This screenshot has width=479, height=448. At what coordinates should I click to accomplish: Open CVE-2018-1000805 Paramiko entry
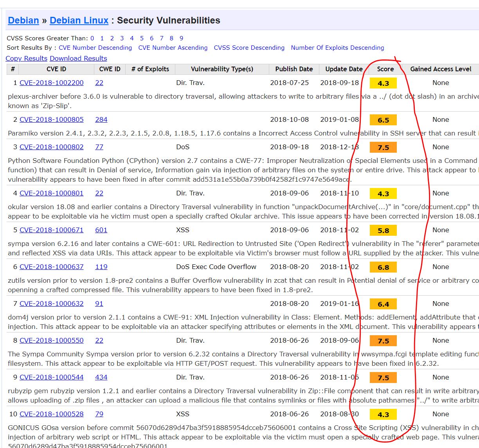(52, 119)
